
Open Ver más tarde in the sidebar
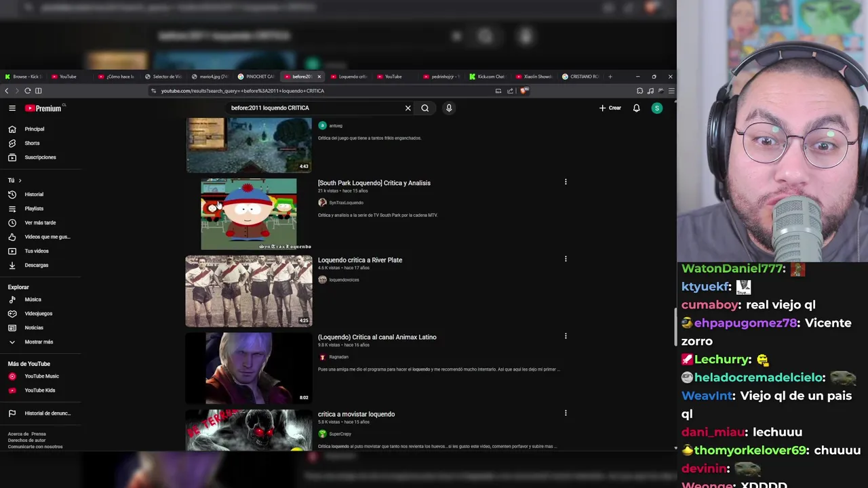41,222
